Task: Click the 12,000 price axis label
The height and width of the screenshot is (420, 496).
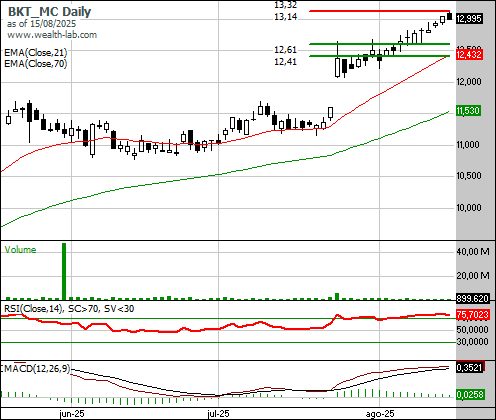Action: coord(469,82)
